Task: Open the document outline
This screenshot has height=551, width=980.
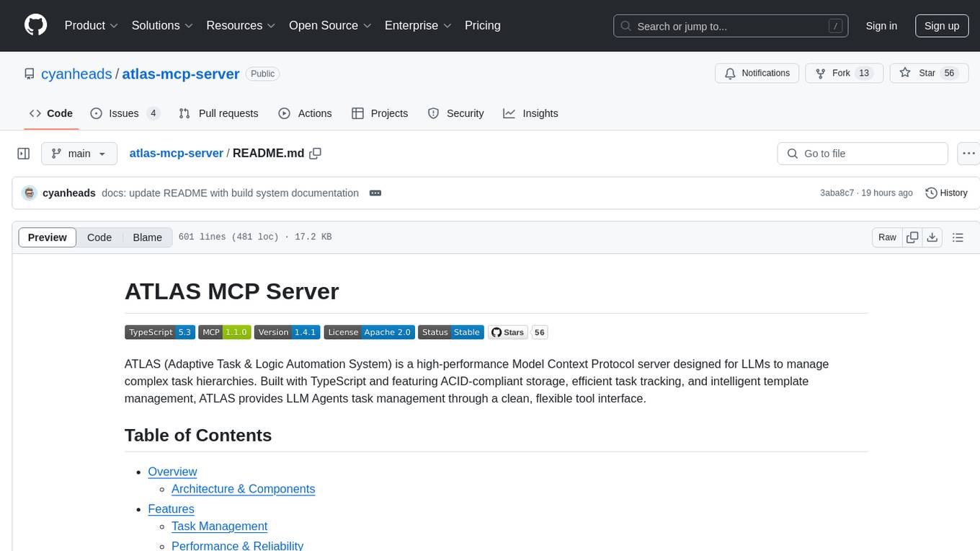Action: pos(958,237)
